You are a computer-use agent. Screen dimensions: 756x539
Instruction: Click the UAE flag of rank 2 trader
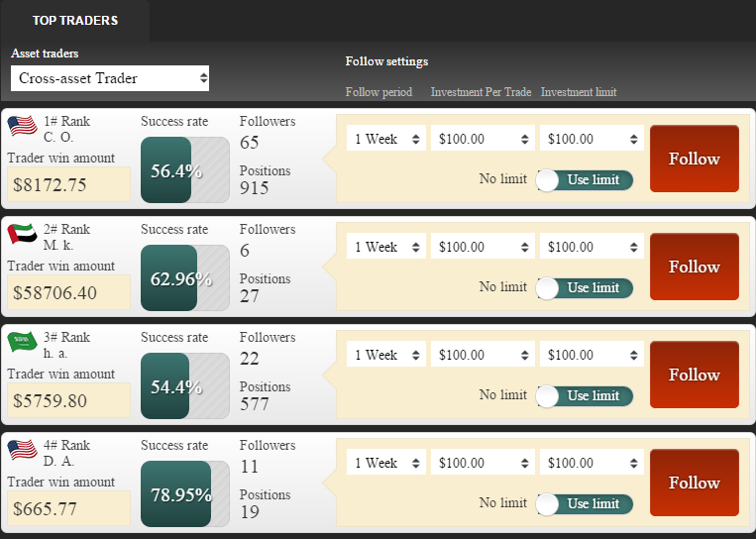coord(22,234)
